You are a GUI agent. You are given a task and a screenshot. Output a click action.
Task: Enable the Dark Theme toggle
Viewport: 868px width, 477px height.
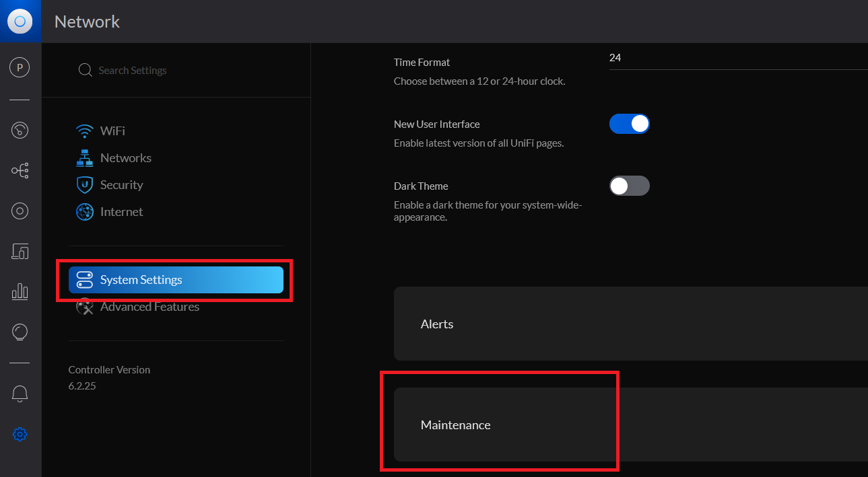tap(629, 186)
